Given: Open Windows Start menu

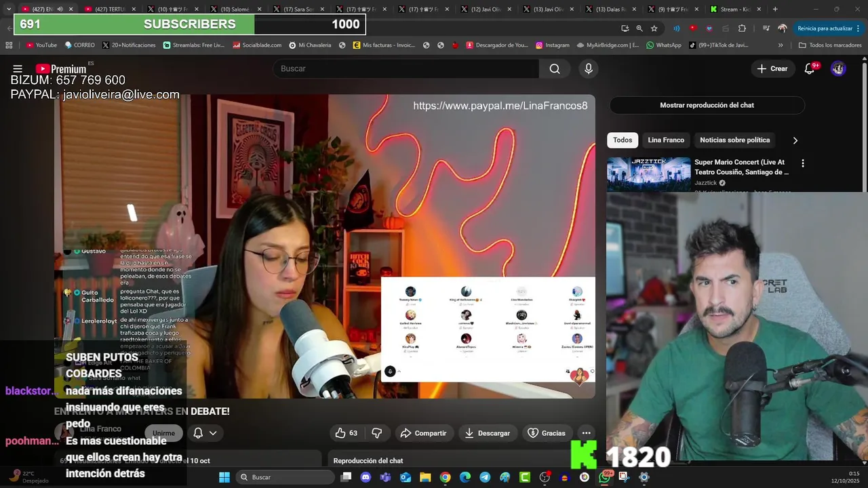Looking at the screenshot, I should click(224, 477).
